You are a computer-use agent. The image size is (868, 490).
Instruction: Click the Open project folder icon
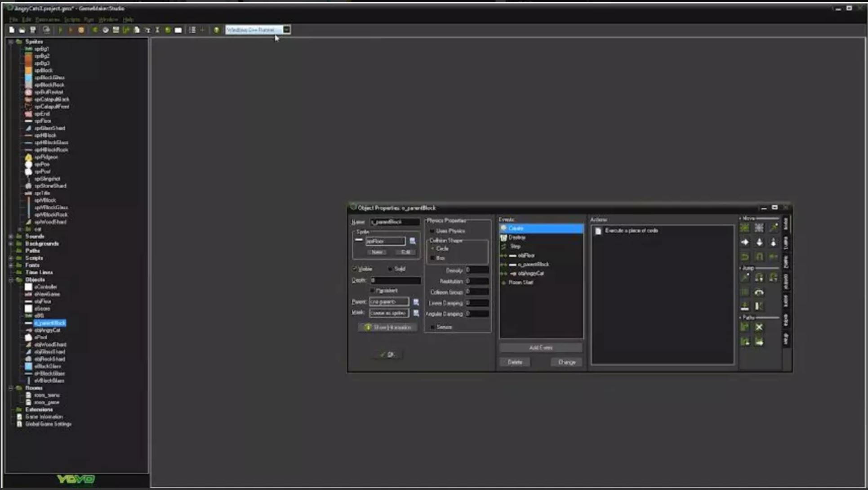(x=22, y=30)
